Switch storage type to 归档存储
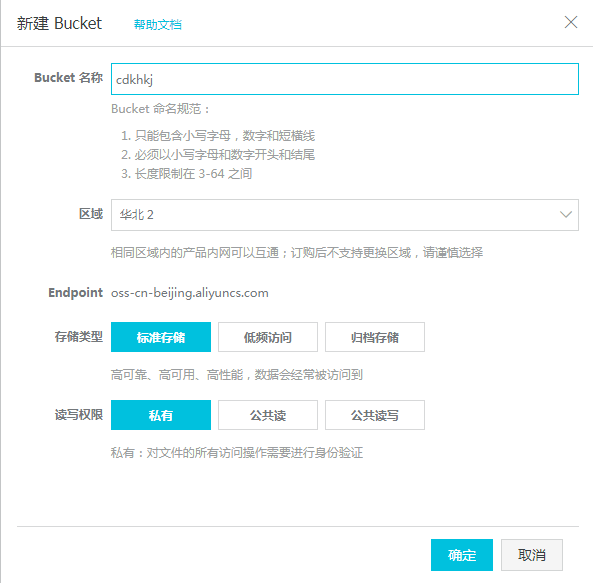593x583 pixels. click(375, 337)
